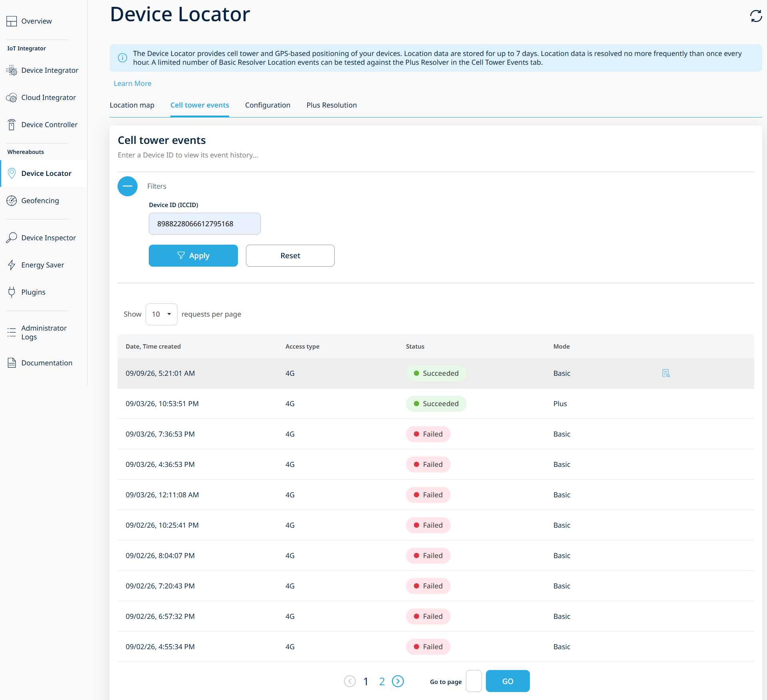
Task: Click the GO button for pagination
Action: 508,681
